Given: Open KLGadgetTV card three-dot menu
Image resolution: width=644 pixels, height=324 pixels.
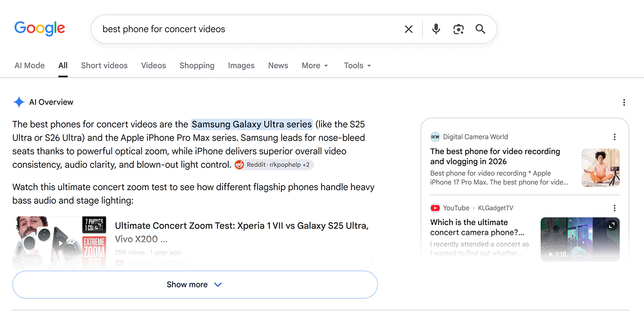Looking at the screenshot, I should click(614, 208).
